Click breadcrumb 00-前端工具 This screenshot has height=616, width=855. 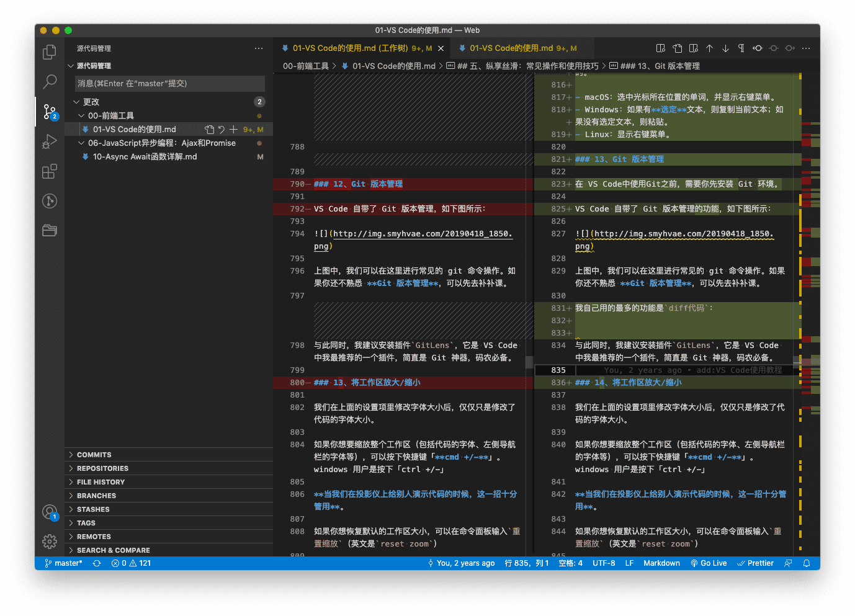[x=306, y=66]
